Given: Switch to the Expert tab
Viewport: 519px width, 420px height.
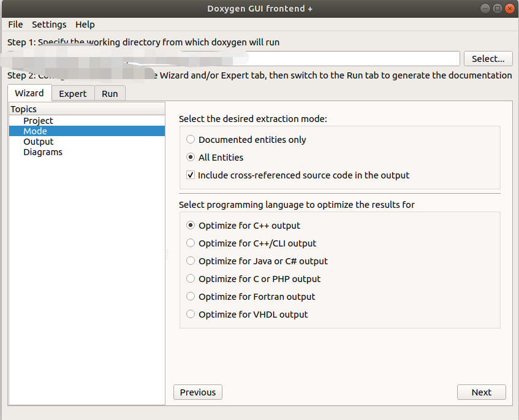Looking at the screenshot, I should pyautogui.click(x=73, y=93).
